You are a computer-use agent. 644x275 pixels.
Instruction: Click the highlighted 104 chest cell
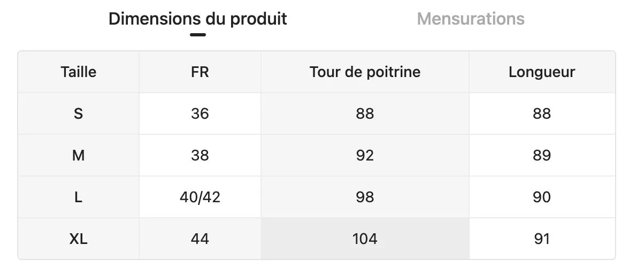(365, 239)
